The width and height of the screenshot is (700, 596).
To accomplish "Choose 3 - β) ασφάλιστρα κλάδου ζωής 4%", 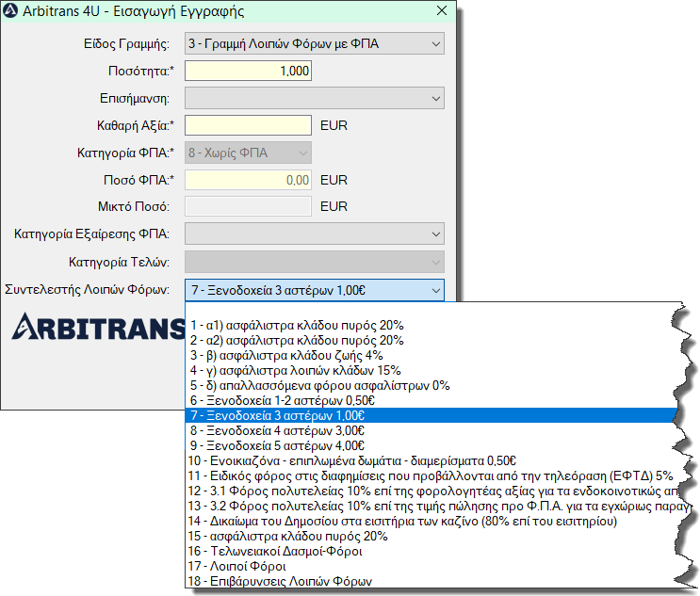I will (431, 356).
